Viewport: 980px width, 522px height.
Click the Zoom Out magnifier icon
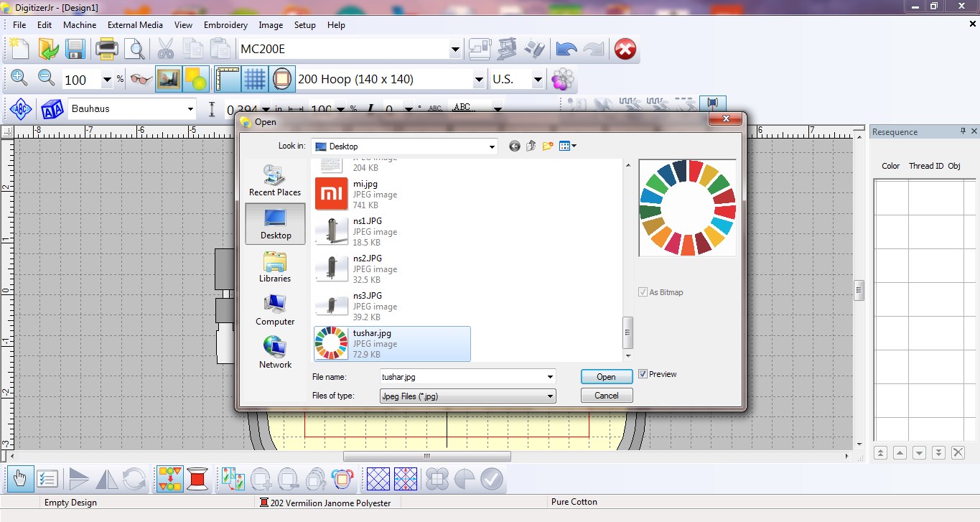click(x=47, y=79)
